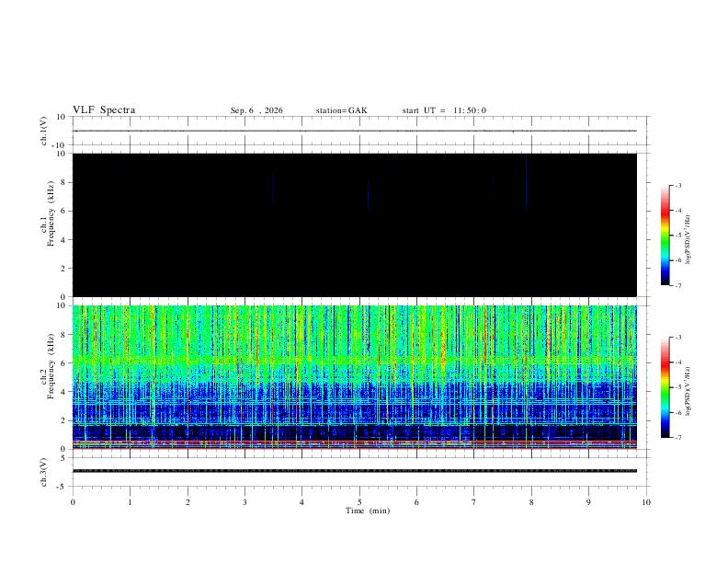This screenshot has width=728, height=563.
Task: Click the red line at the bottom of ch.2
Action: [355, 448]
